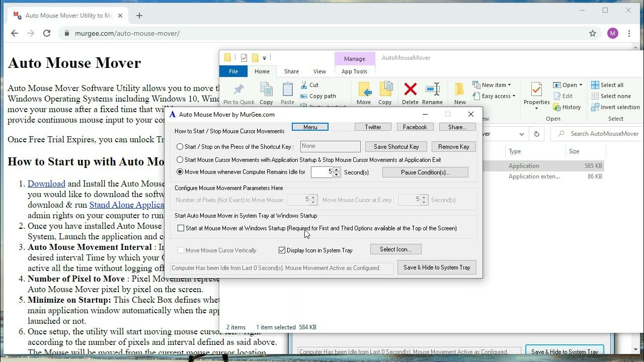Screen dimensions: 644x362
Task: Expand Open dropdown arrow in Explorer ribbon
Action: click(581, 85)
